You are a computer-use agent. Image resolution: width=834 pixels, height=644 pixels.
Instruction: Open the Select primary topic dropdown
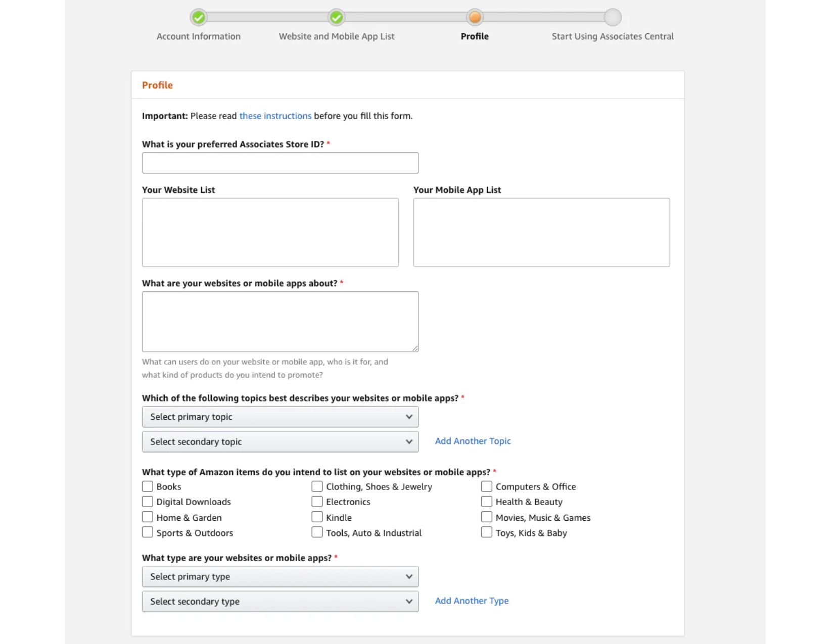coord(280,417)
